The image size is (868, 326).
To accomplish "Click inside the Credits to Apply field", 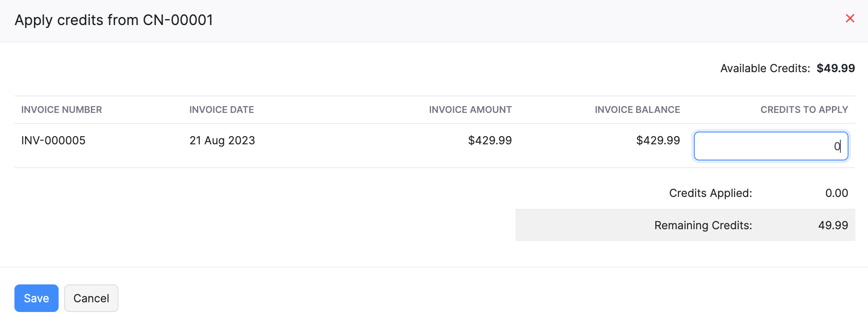I will tap(770, 146).
